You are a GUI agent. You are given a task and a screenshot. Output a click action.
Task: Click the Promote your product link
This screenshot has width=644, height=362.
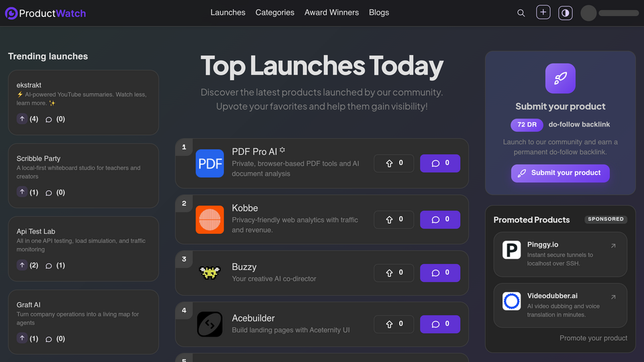point(593,338)
